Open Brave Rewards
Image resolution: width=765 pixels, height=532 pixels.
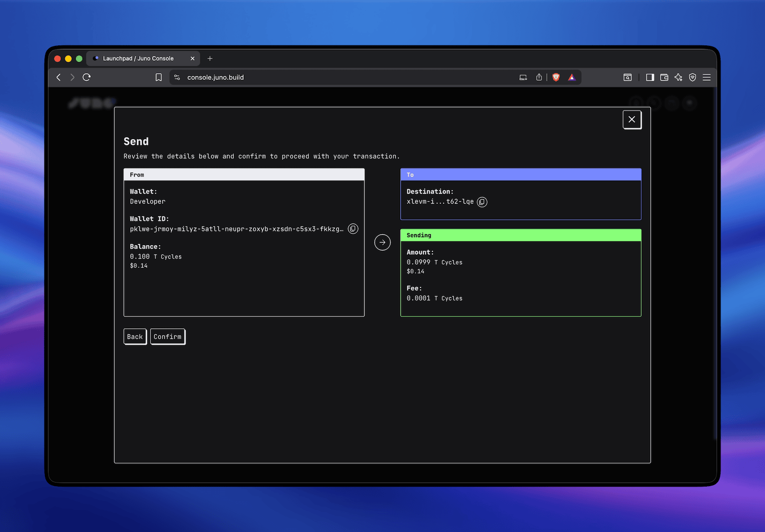[571, 77]
